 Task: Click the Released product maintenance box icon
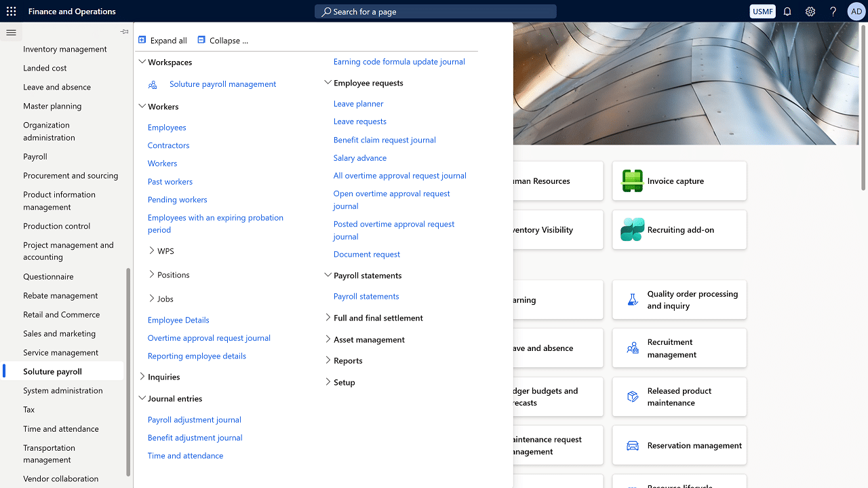(x=632, y=396)
